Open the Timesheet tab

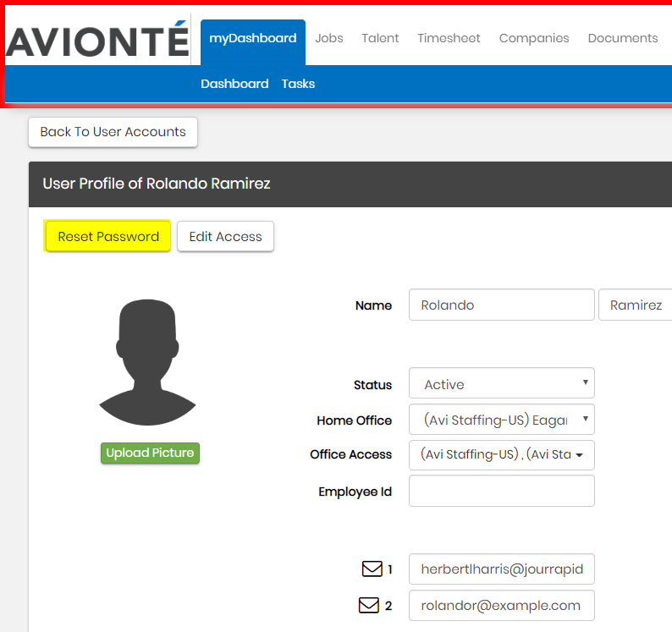click(x=449, y=38)
